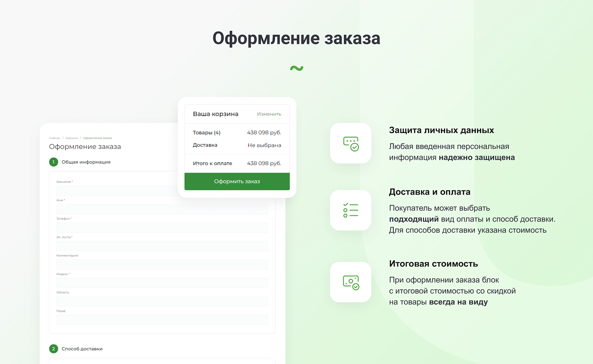Go to «Главная» in the breadcrumb
This screenshot has width=593, height=364.
[54, 138]
